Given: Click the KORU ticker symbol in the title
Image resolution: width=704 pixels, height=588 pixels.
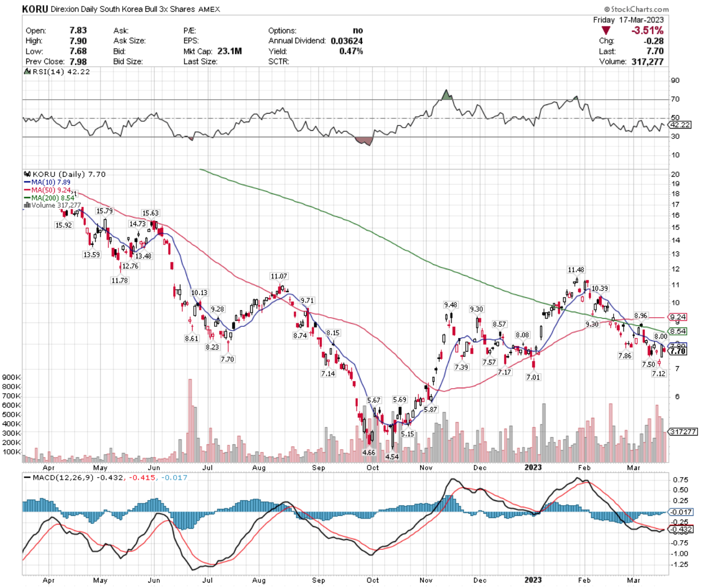Looking at the screenshot, I should click(x=35, y=9).
